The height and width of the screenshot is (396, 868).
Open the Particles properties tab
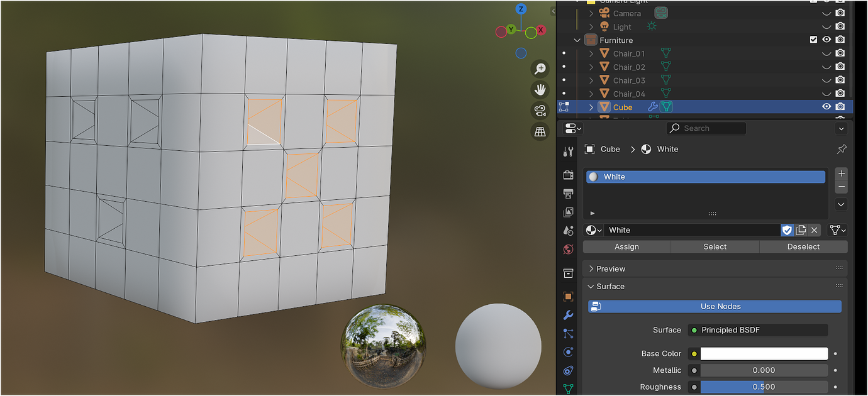pyautogui.click(x=569, y=334)
